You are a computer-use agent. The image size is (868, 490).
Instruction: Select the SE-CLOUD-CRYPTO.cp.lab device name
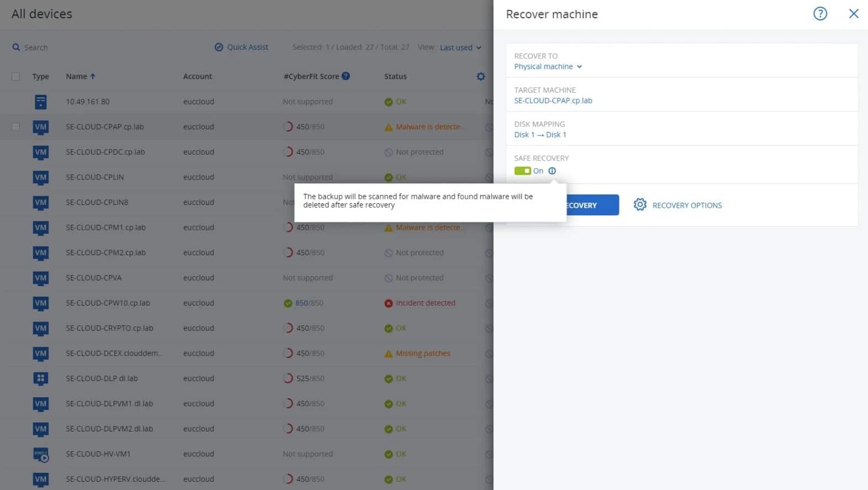pos(109,328)
